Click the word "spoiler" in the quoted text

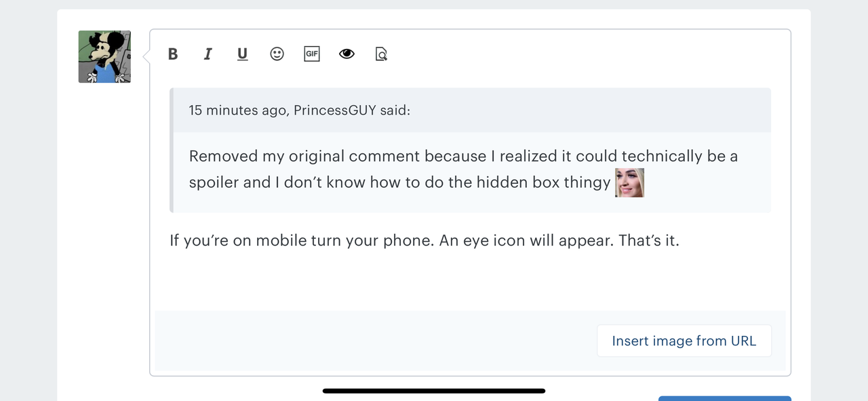pos(216,183)
